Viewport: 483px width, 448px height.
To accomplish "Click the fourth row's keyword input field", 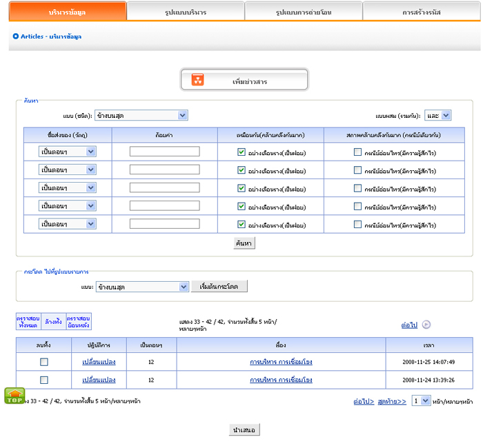I will click(164, 206).
